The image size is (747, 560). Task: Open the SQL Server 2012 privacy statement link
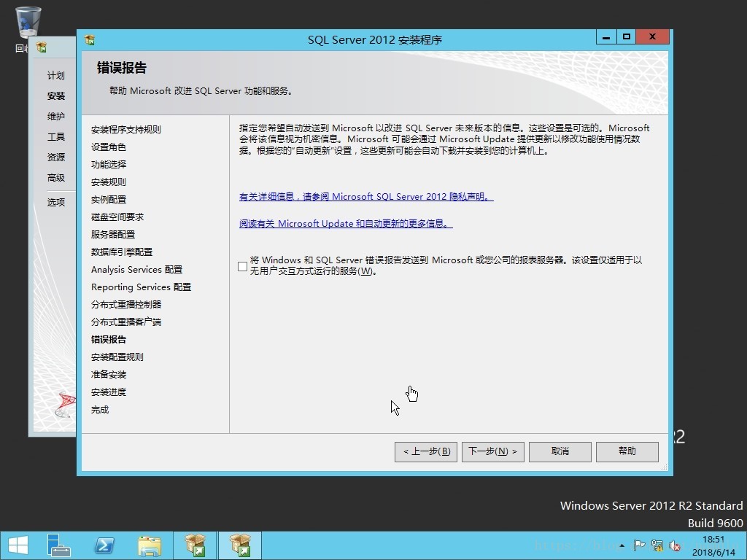tap(366, 197)
